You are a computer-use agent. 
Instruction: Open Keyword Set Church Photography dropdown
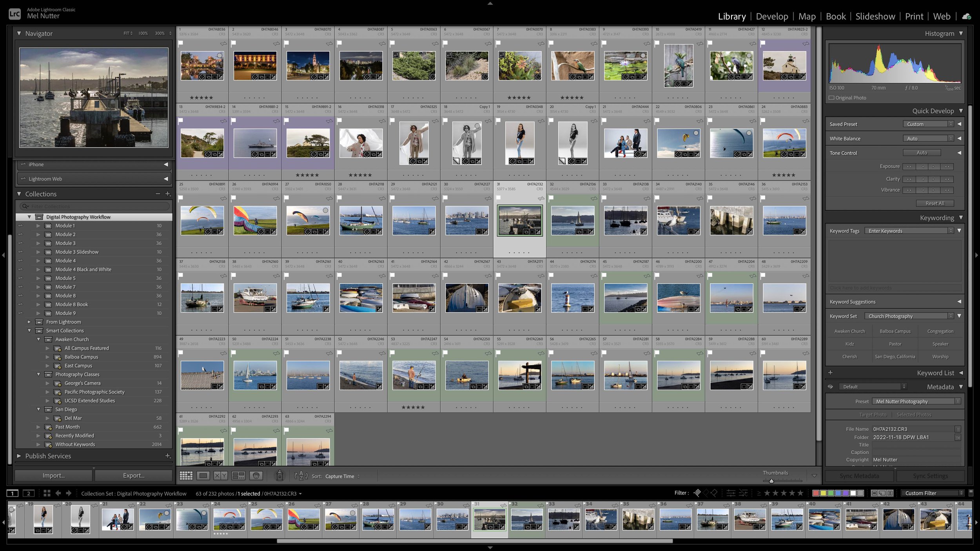click(x=909, y=316)
